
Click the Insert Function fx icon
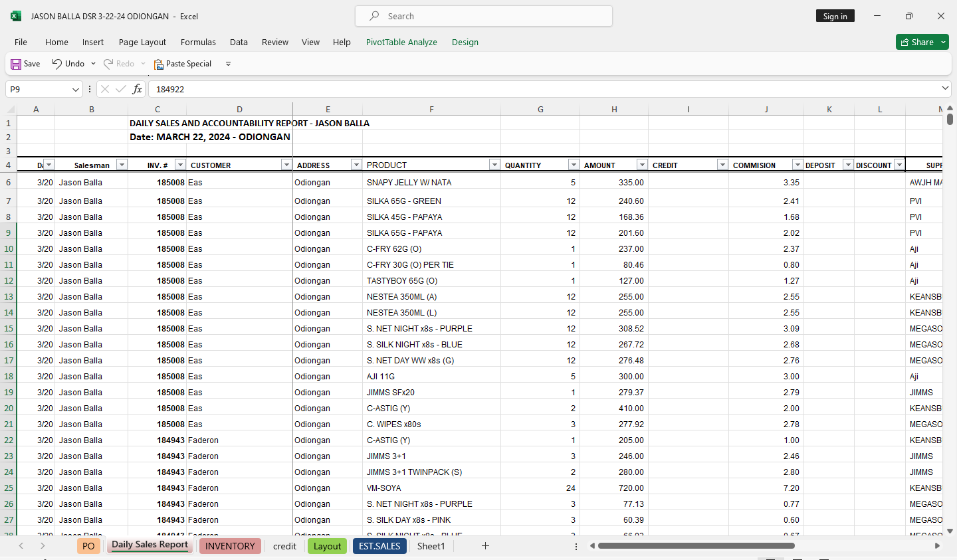click(x=137, y=89)
